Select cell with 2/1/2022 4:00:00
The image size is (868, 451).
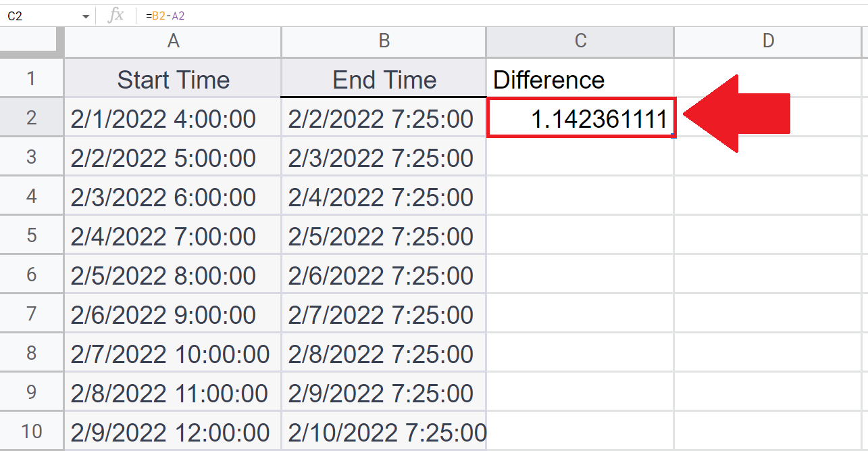[173, 118]
